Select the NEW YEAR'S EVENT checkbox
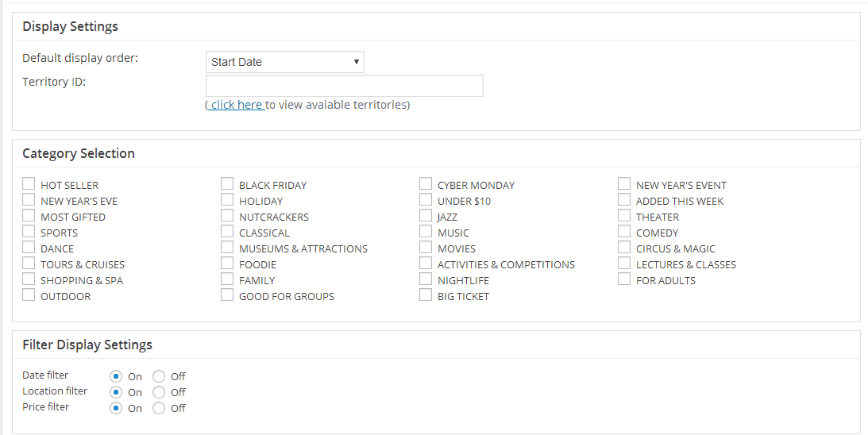868x435 pixels. (624, 184)
